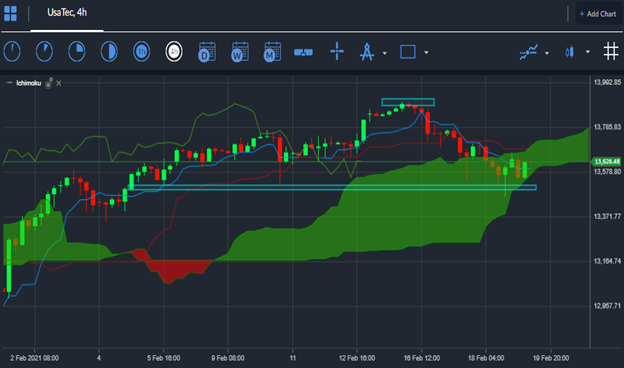The image size is (624, 368).
Task: Select the long teal horizontal support rectangle
Action: click(x=332, y=187)
